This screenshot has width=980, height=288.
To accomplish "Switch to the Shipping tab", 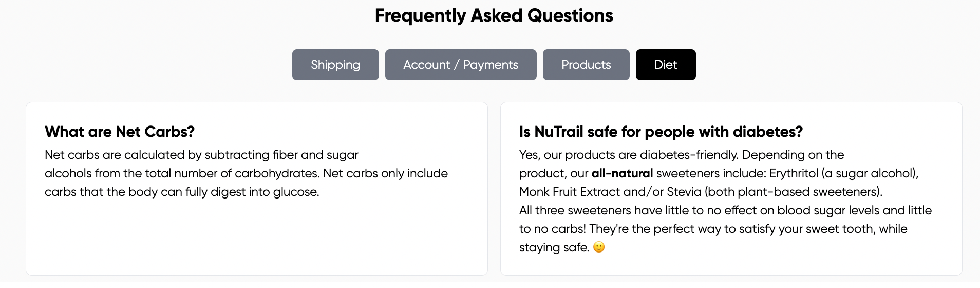I will 335,65.
